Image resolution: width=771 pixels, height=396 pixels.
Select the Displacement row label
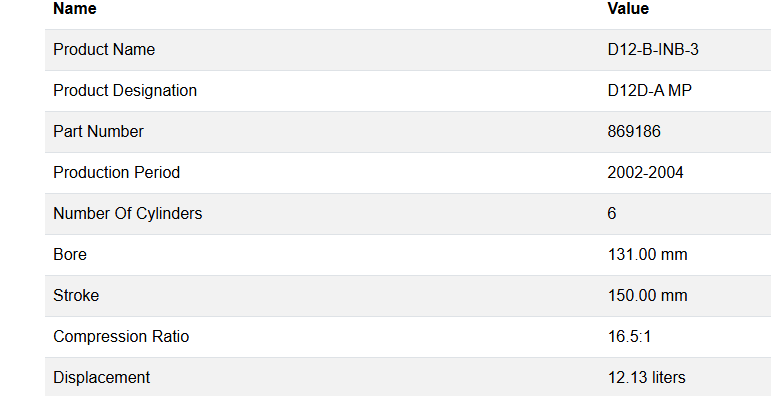(101, 377)
